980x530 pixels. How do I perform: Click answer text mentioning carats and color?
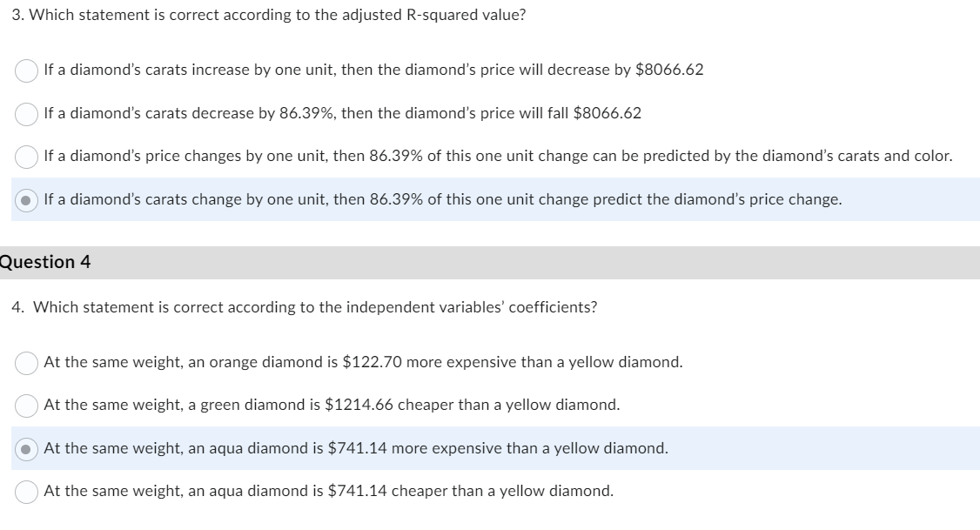click(x=498, y=156)
